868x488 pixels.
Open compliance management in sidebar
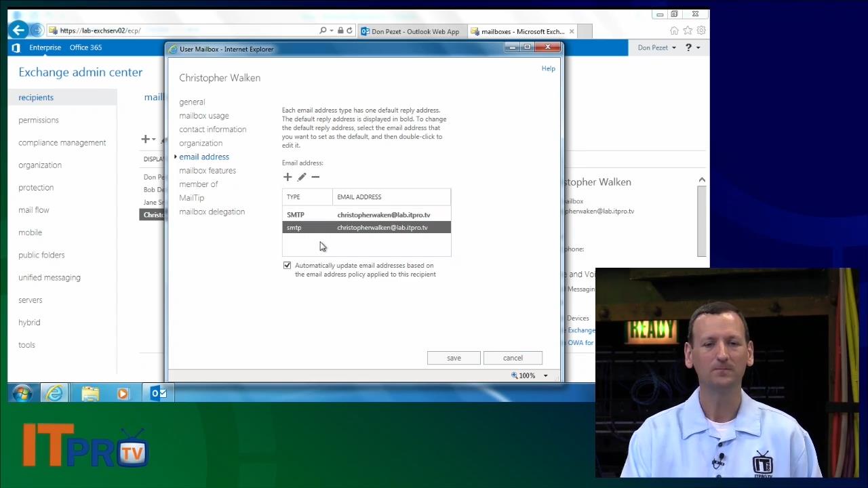(62, 142)
